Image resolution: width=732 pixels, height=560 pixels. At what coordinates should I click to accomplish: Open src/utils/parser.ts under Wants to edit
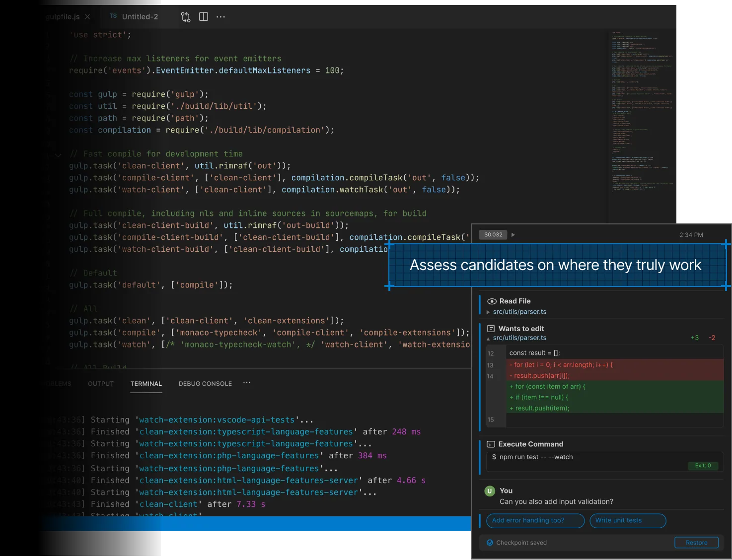coord(519,338)
